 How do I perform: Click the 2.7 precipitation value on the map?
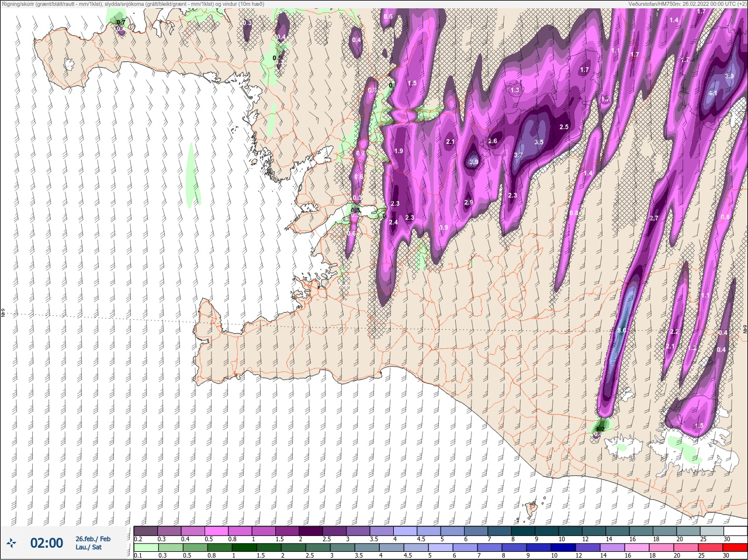(654, 218)
